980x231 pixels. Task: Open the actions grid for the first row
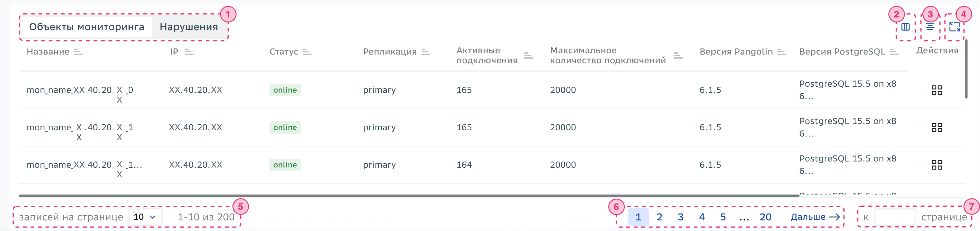[937, 90]
